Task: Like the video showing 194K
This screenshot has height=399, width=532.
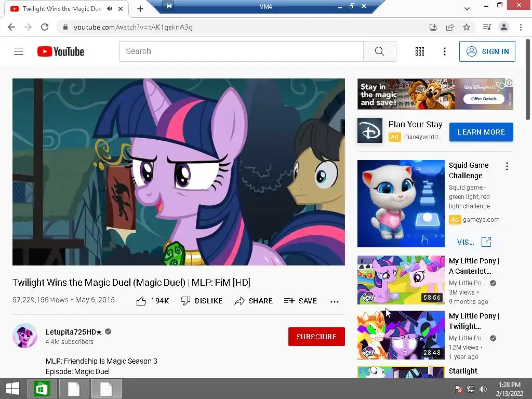Action: point(152,301)
